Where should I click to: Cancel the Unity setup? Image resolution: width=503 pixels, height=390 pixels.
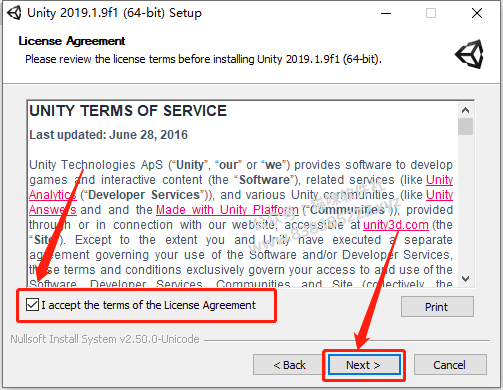(450, 365)
